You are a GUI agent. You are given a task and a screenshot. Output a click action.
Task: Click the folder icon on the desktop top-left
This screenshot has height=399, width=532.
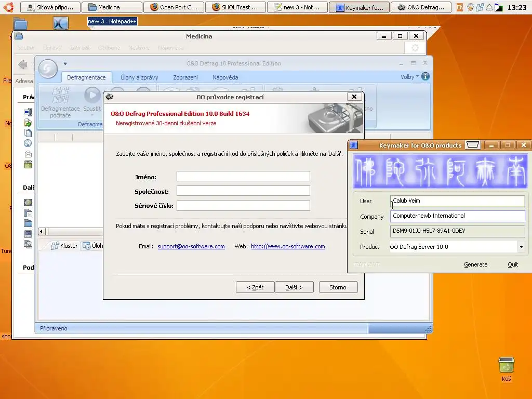pyautogui.click(x=20, y=24)
